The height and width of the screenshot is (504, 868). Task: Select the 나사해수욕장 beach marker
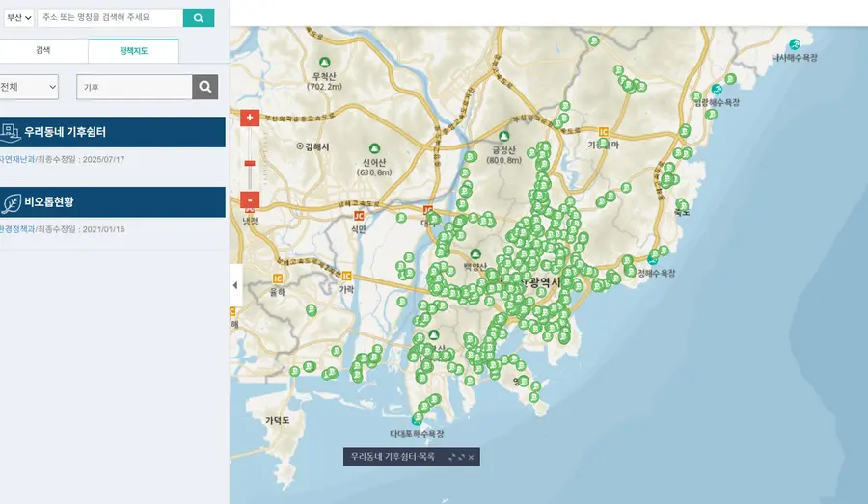pos(795,45)
